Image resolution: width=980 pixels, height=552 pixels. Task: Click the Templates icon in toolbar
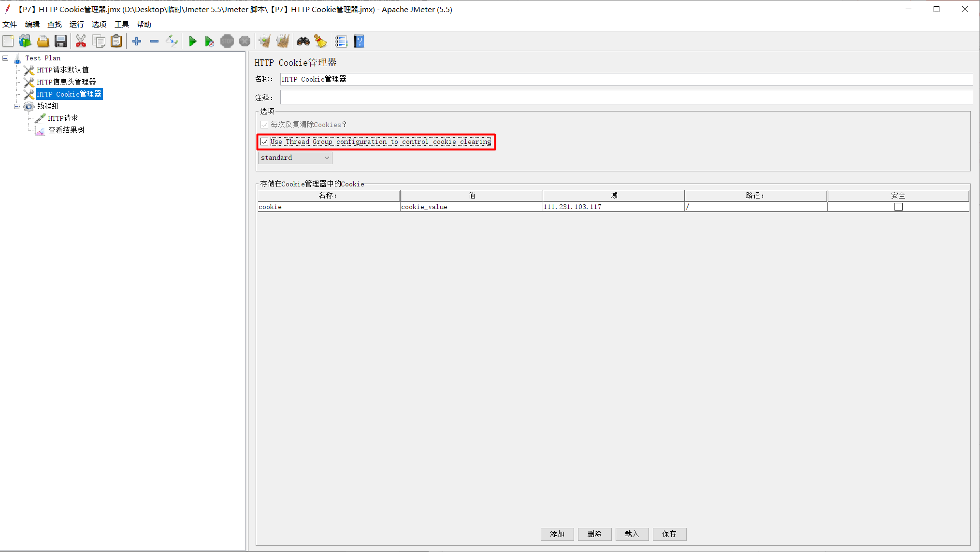click(x=25, y=42)
